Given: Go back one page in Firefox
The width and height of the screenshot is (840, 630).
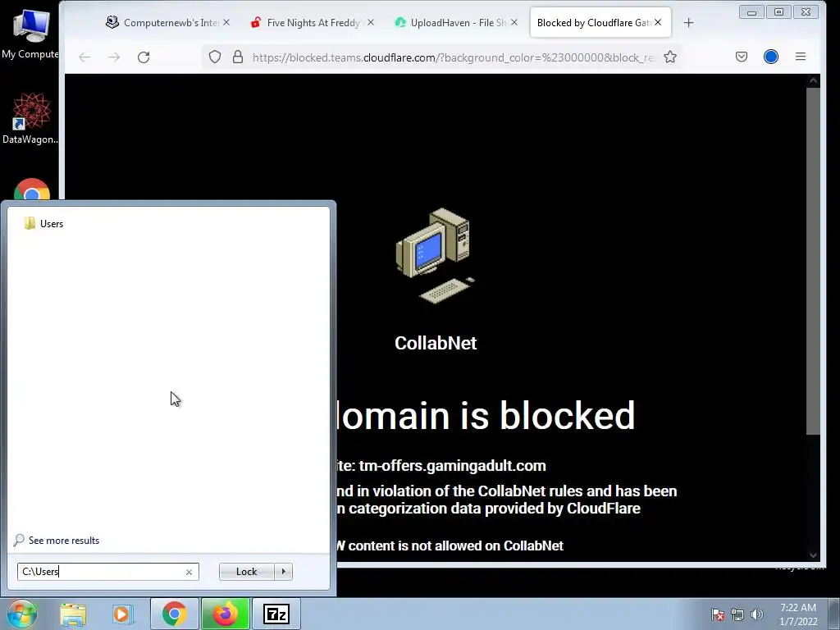Looking at the screenshot, I should pyautogui.click(x=84, y=57).
